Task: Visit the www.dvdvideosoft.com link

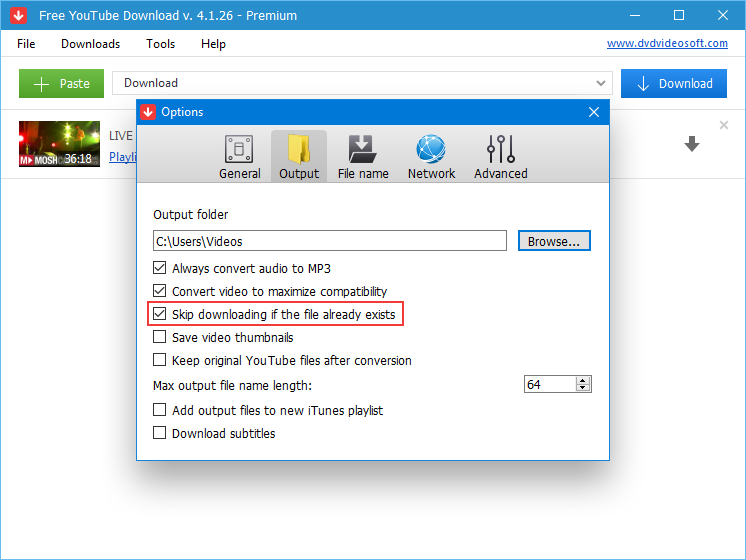Action: click(x=667, y=43)
